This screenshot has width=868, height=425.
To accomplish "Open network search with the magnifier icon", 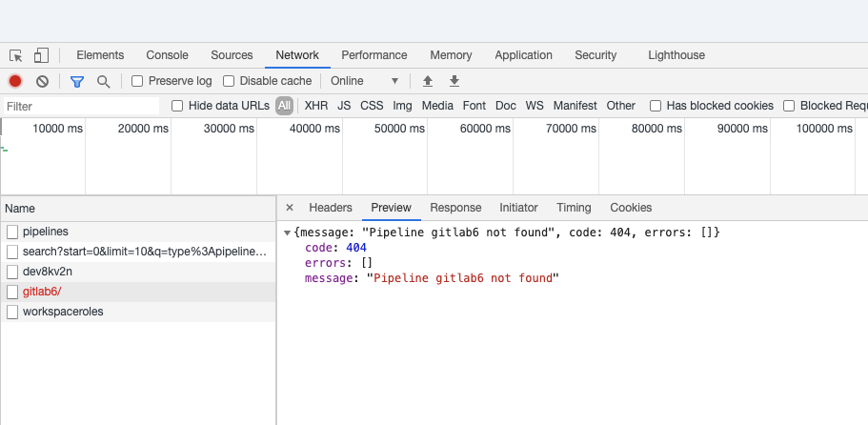I will (104, 82).
